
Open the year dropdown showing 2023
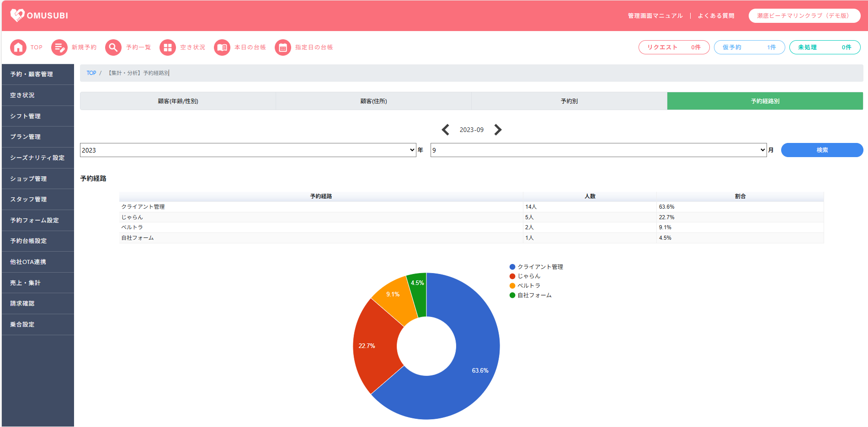(x=248, y=150)
